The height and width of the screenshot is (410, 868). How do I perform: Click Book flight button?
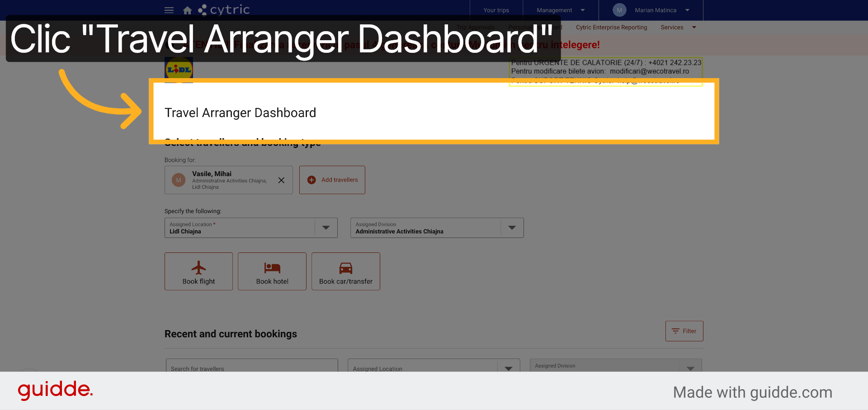[198, 271]
